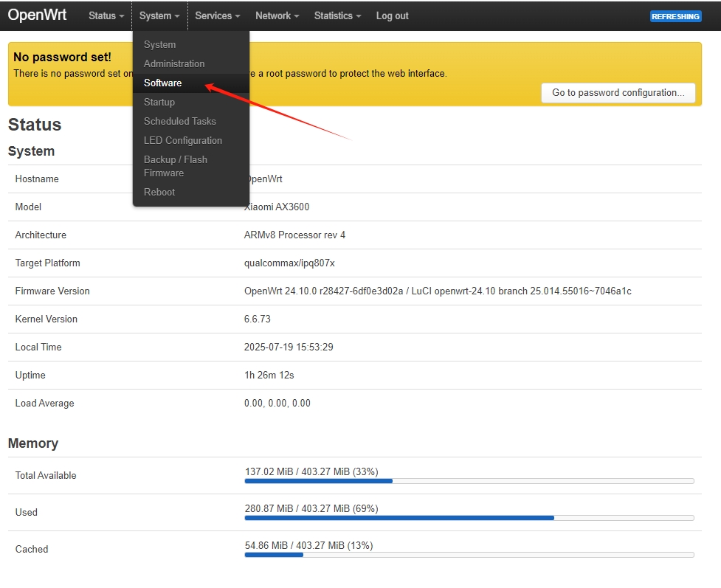
Task: Click the Cached memory progress bar
Action: (x=469, y=555)
